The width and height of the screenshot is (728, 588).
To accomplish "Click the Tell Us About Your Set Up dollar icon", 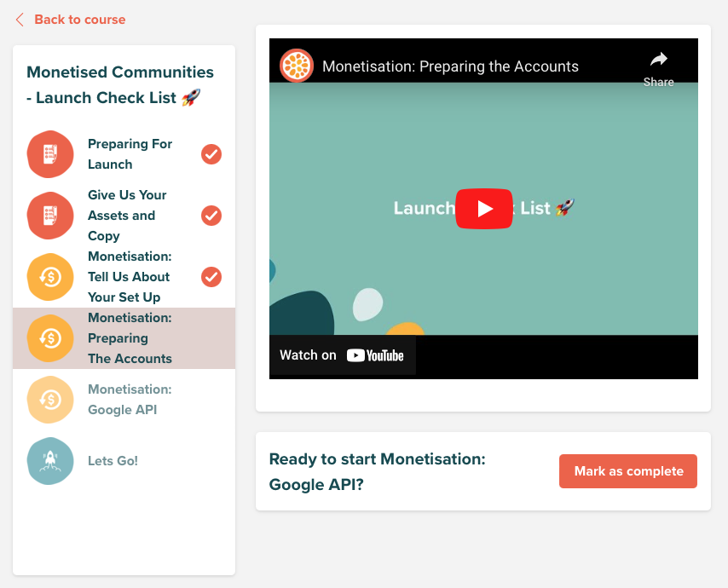I will click(50, 277).
